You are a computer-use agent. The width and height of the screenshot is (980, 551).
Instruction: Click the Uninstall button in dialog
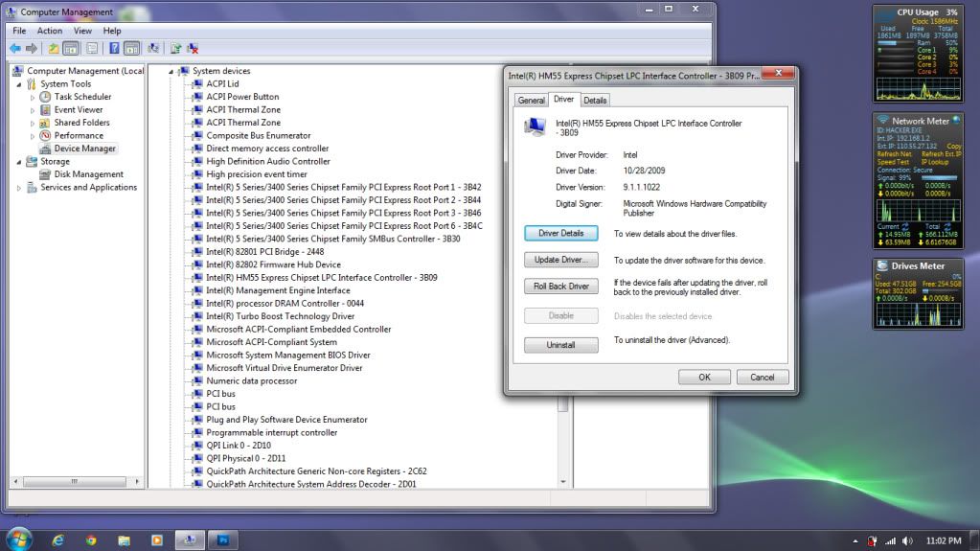(560, 345)
